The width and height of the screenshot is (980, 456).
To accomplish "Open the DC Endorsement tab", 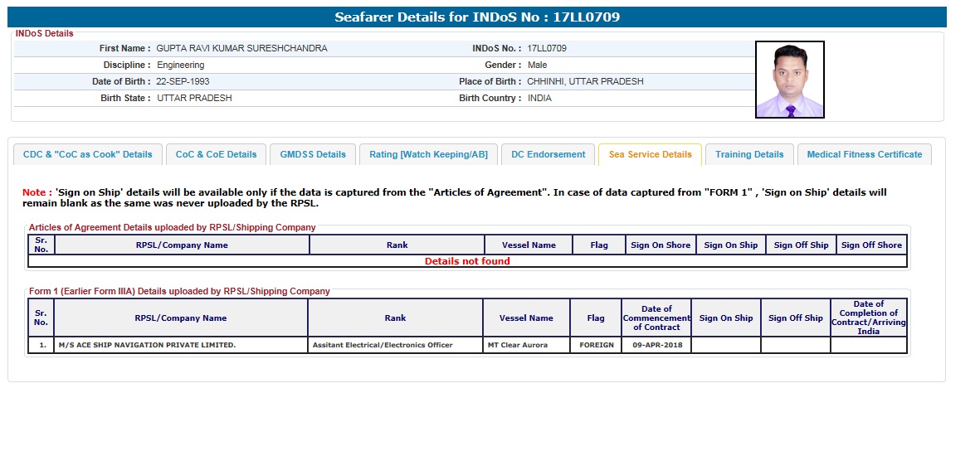I will (x=548, y=154).
